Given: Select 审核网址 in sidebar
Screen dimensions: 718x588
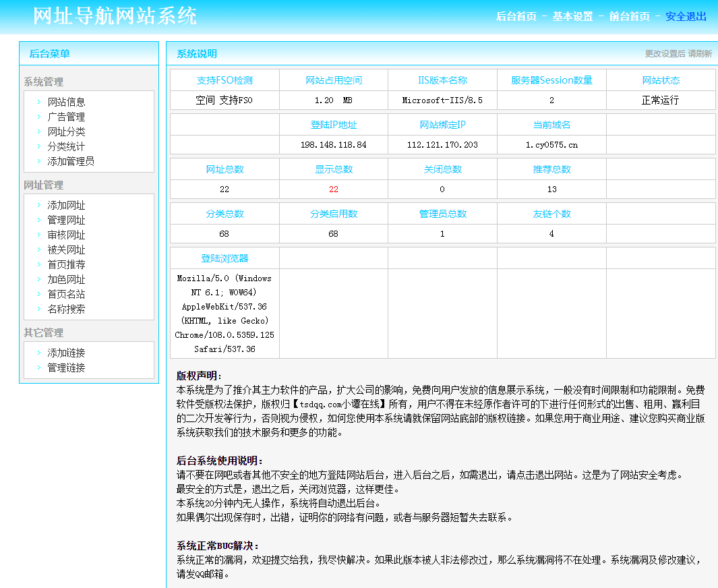Looking at the screenshot, I should (x=66, y=235).
